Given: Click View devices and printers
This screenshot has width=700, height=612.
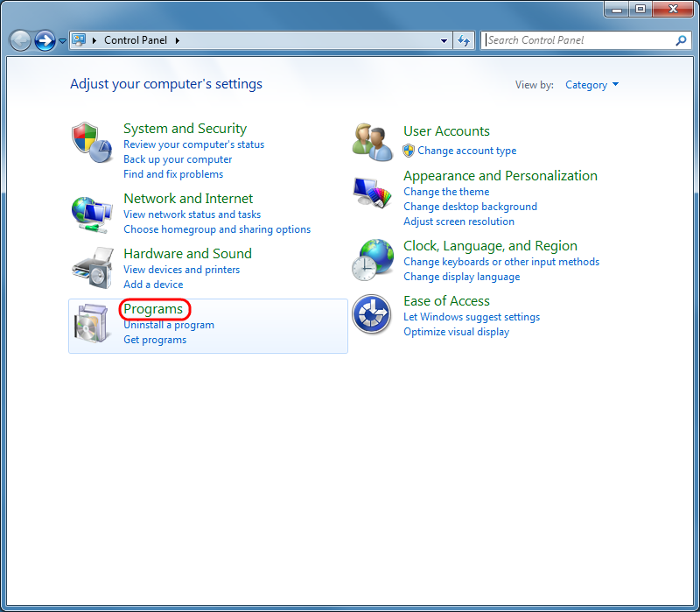Looking at the screenshot, I should 182,270.
